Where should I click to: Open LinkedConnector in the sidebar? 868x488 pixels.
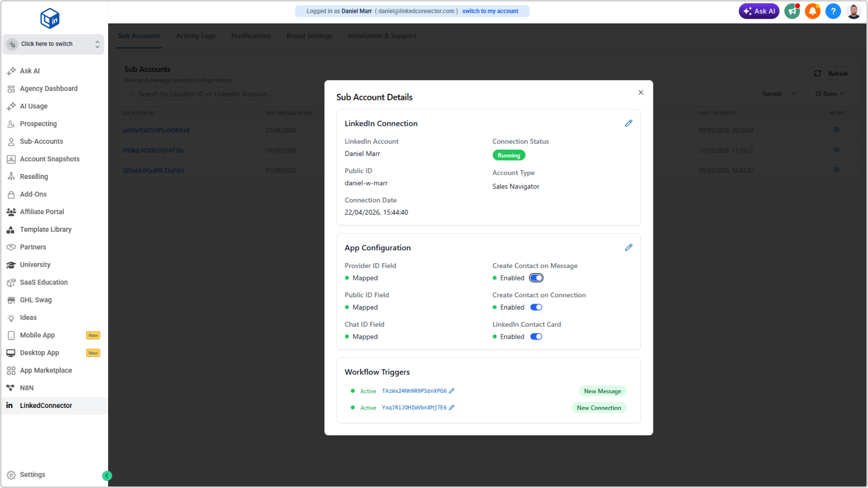[55, 405]
